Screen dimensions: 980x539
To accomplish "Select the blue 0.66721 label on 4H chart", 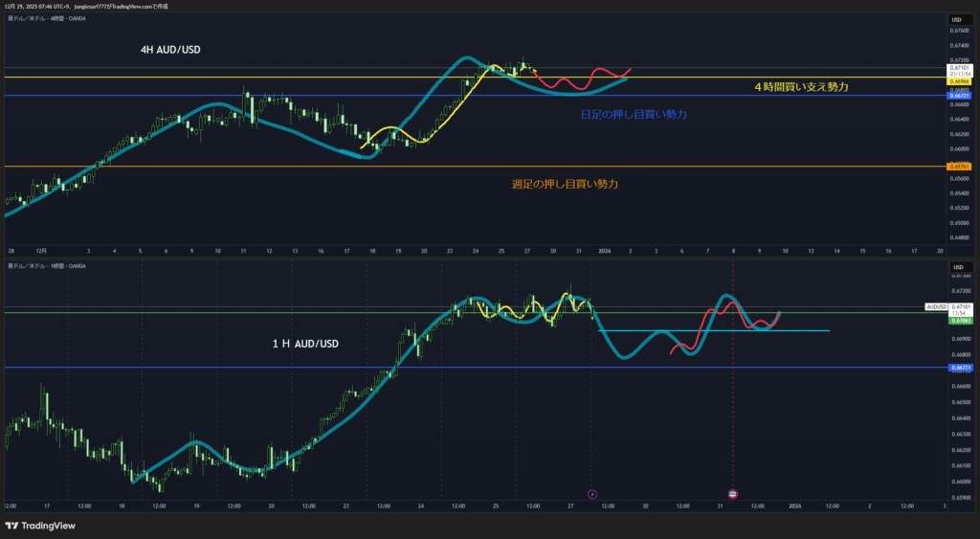I will [959, 96].
